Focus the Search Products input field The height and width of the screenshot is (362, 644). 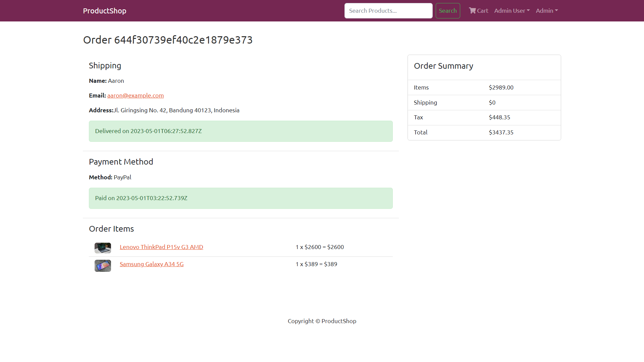tap(388, 11)
